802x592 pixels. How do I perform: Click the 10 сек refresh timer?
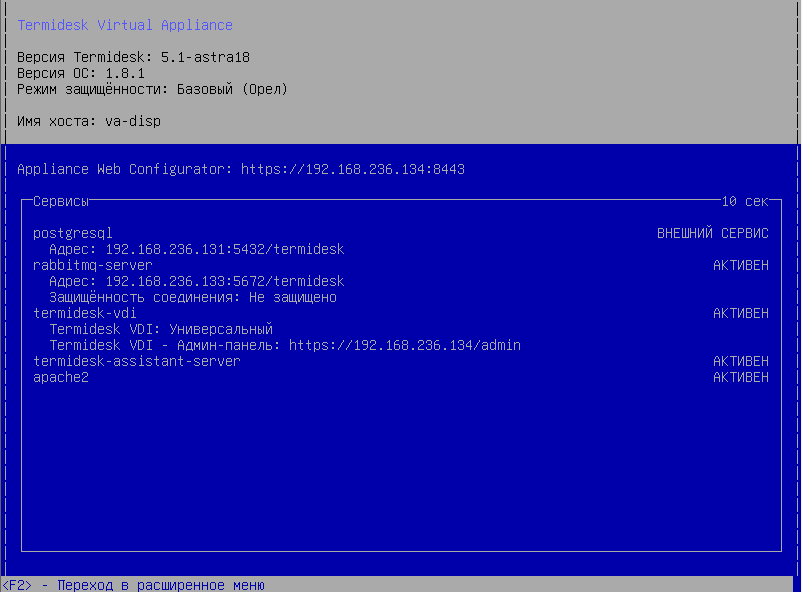coord(745,201)
